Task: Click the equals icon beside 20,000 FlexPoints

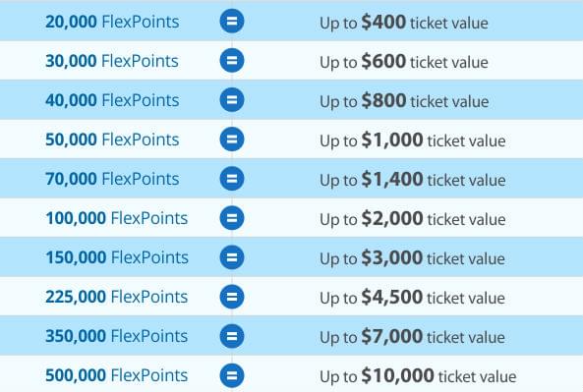Action: (x=232, y=21)
